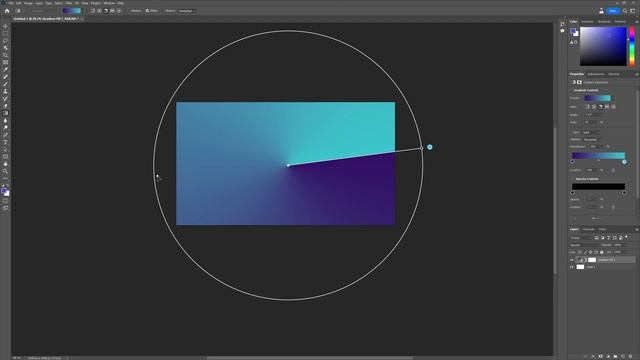Open the search icon at top right
This screenshot has height=360, width=640.
pyautogui.click(x=625, y=11)
